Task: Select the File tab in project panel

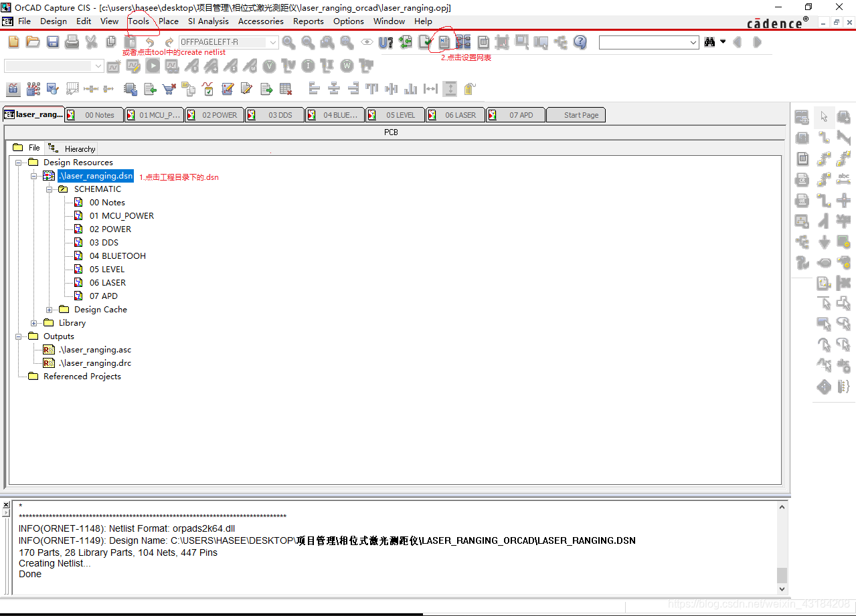Action: [x=27, y=148]
